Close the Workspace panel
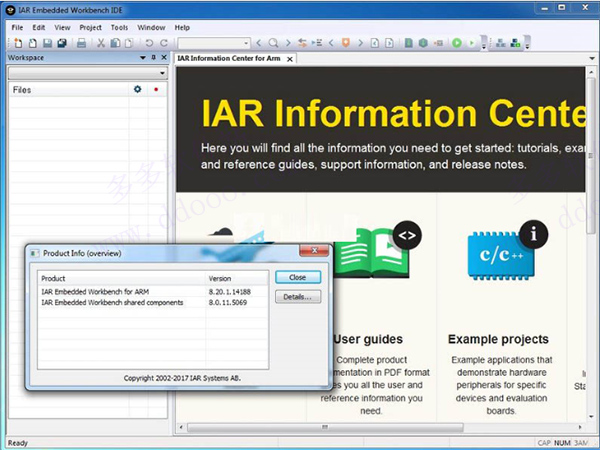Screen dimensions: 600x450 tap(164, 57)
